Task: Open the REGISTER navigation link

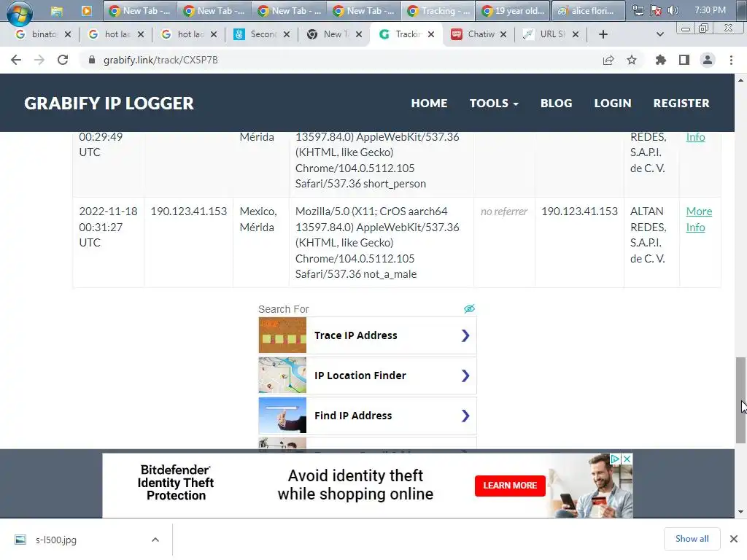Action: click(x=681, y=104)
